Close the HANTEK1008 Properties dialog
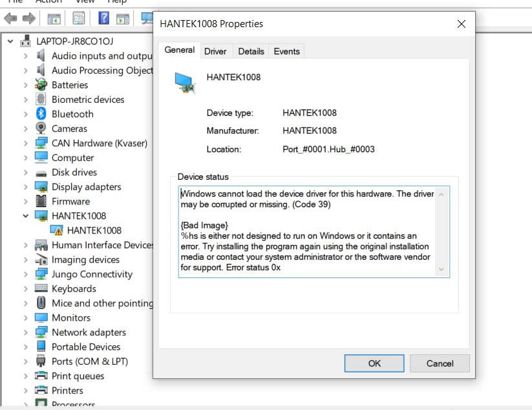Viewport: 532px width, 410px height. tap(461, 24)
